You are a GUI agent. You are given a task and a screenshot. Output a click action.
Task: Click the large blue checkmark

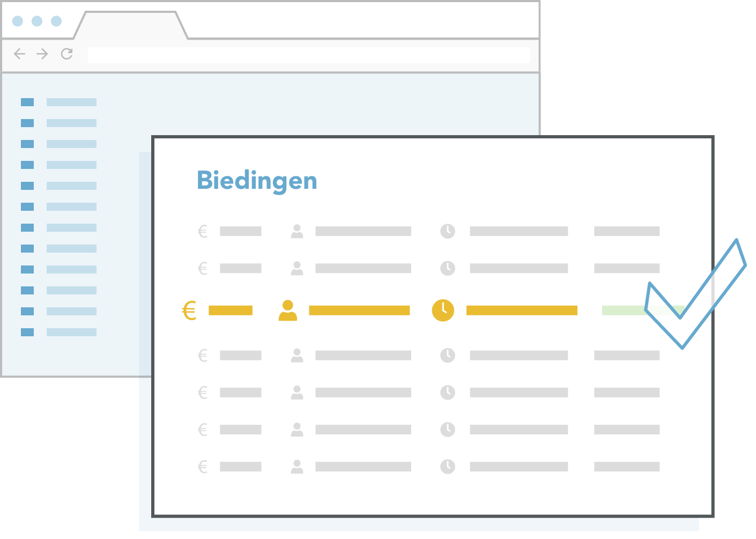pos(695,294)
